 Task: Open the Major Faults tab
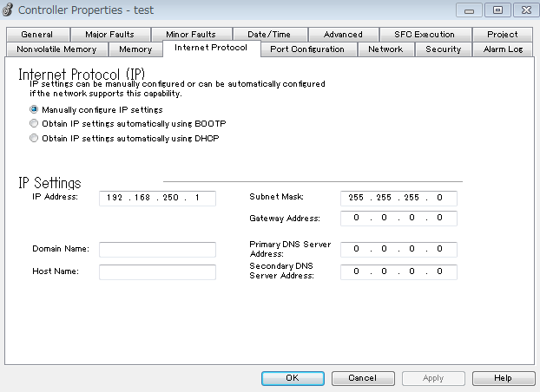(109, 35)
